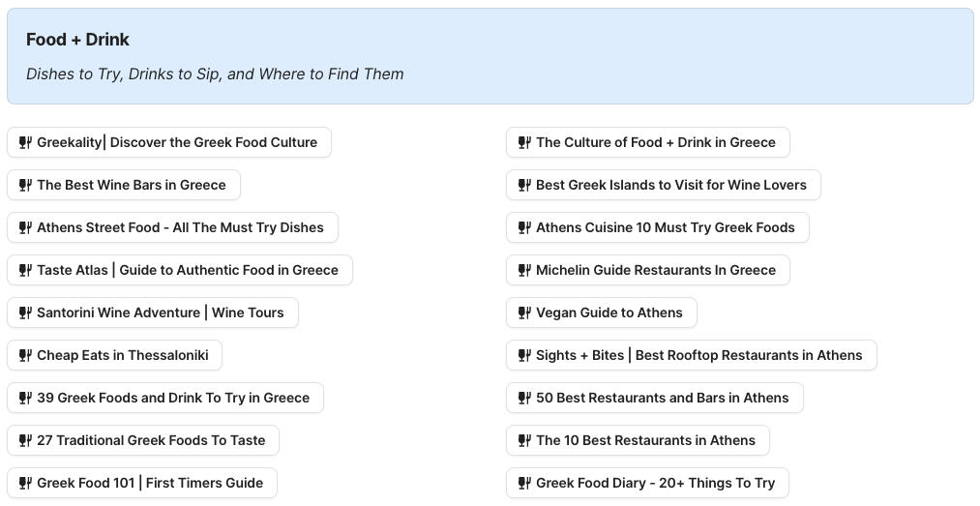Open Greek Food 101 First Timers Guide

[x=149, y=483]
